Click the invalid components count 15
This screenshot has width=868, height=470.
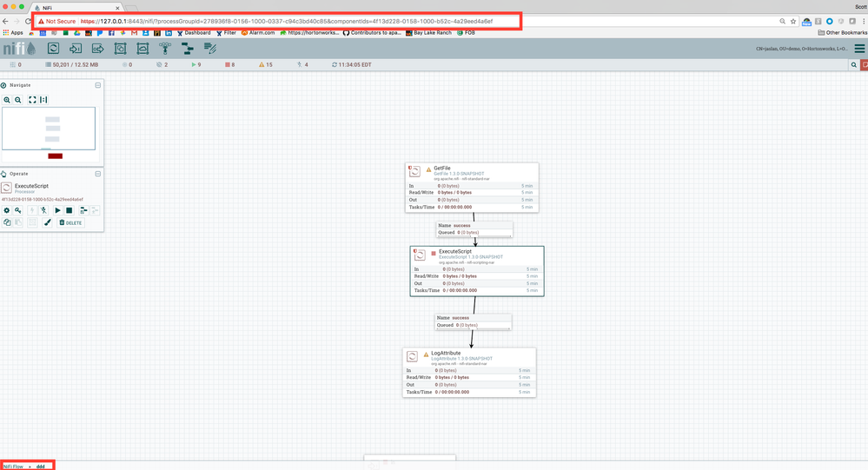[266, 65]
